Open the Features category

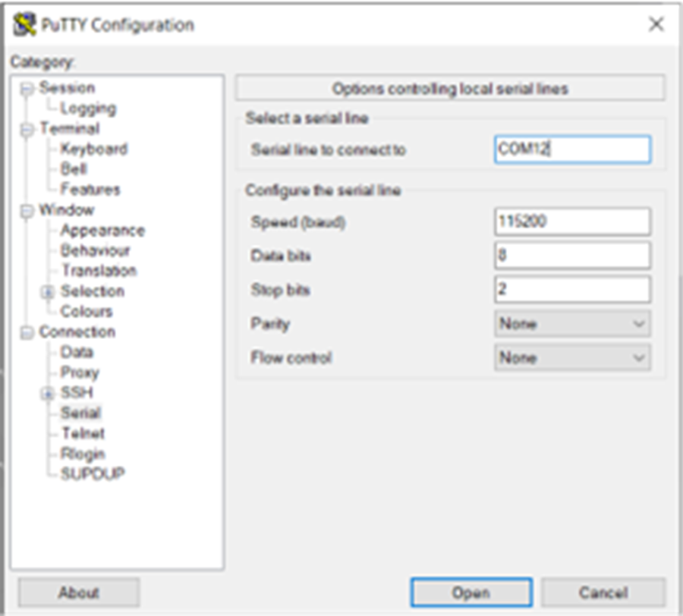tap(90, 190)
